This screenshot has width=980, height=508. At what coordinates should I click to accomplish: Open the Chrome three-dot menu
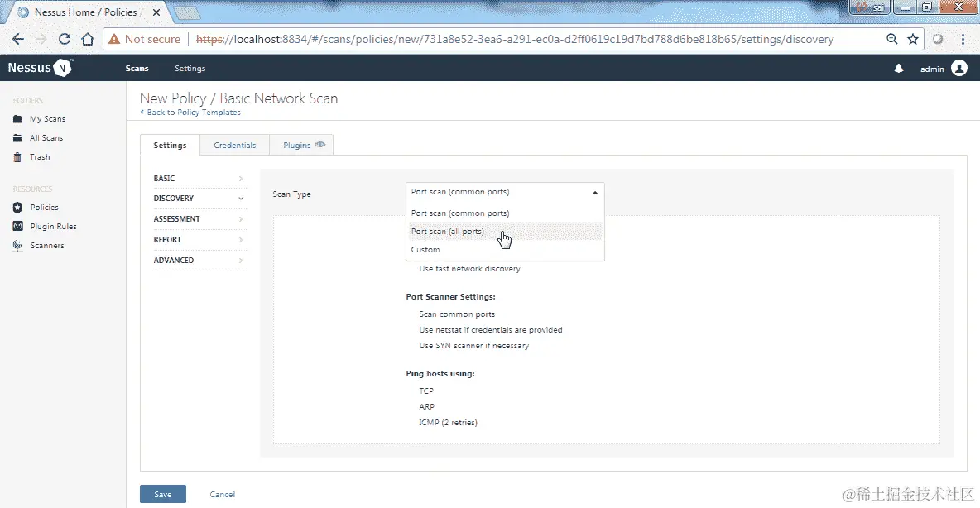pyautogui.click(x=963, y=39)
